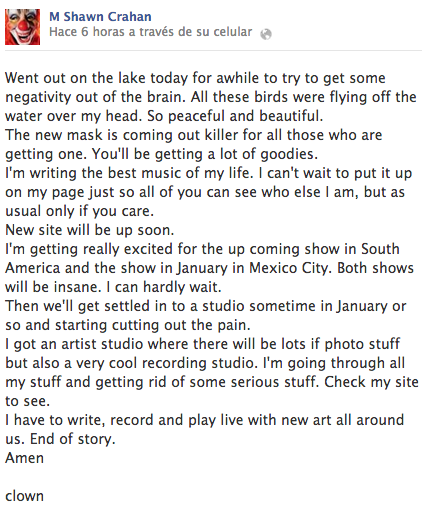Click the sentence "Check my site" text

[371, 382]
